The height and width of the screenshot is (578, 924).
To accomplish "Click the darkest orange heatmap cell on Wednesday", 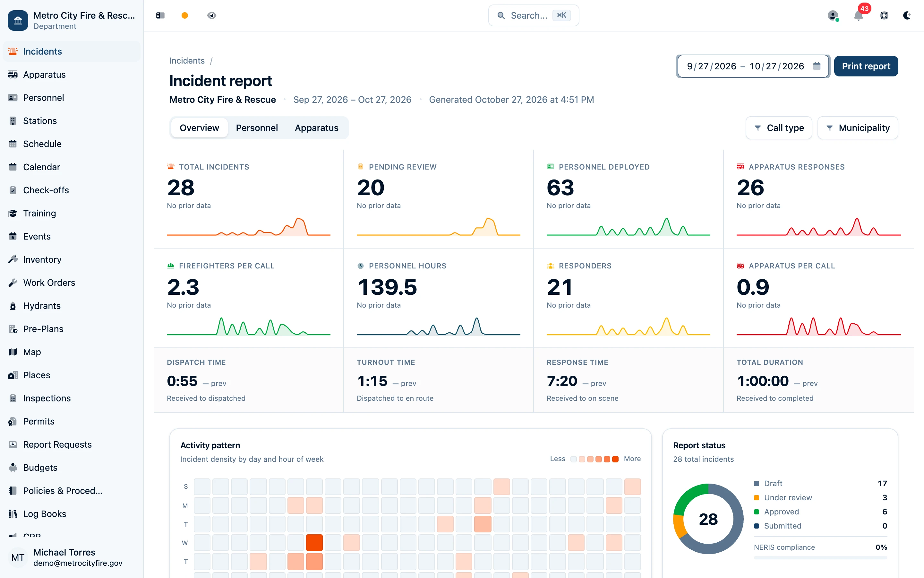I will [314, 543].
